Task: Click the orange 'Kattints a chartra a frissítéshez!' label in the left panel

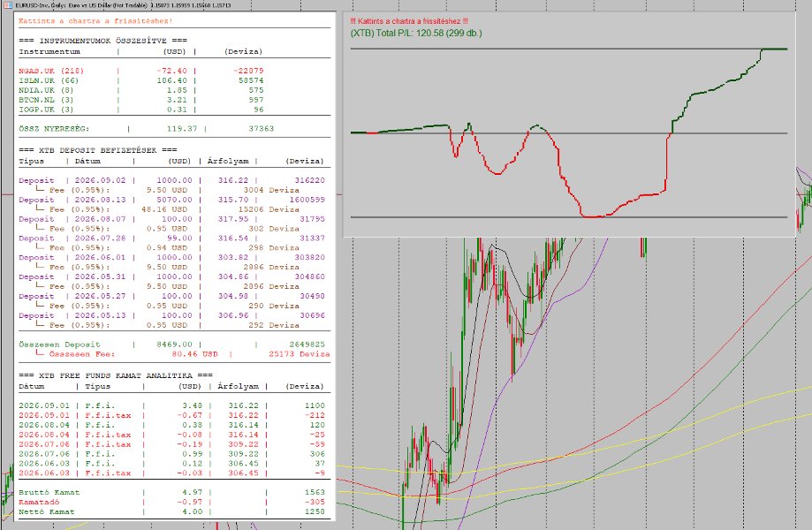Action: click(x=95, y=20)
